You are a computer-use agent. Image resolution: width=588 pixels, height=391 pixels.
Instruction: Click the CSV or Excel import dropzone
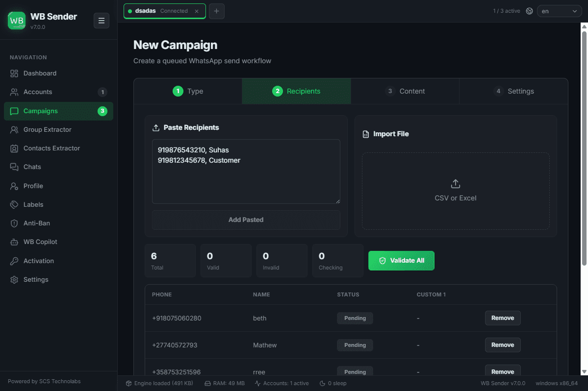point(456,191)
